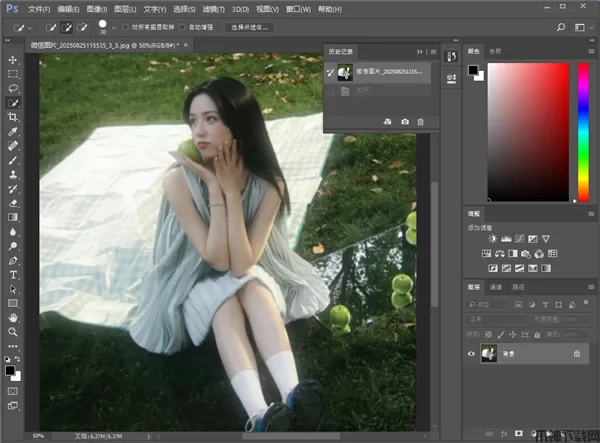Viewport: 600px width, 443px height.
Task: Select the Move tool
Action: pyautogui.click(x=13, y=59)
